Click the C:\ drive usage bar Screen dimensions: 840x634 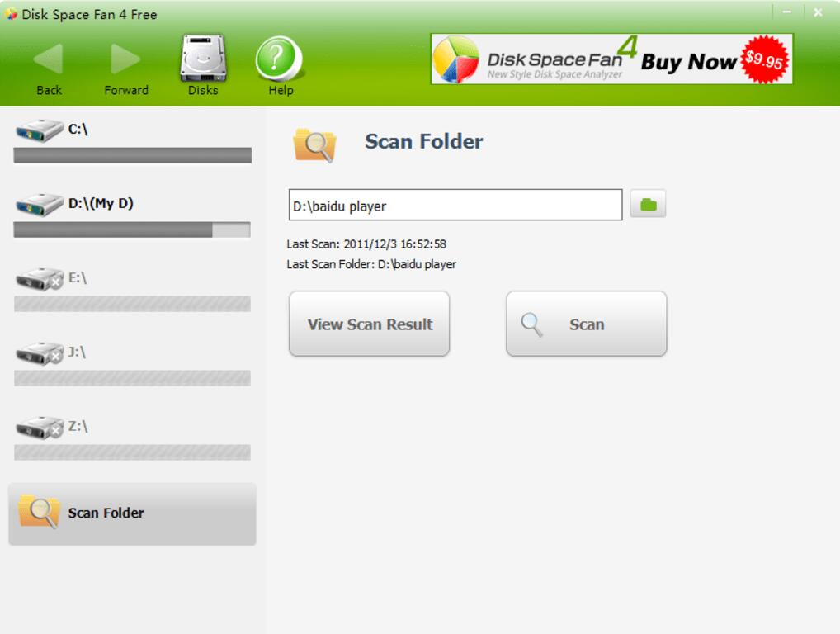132,155
